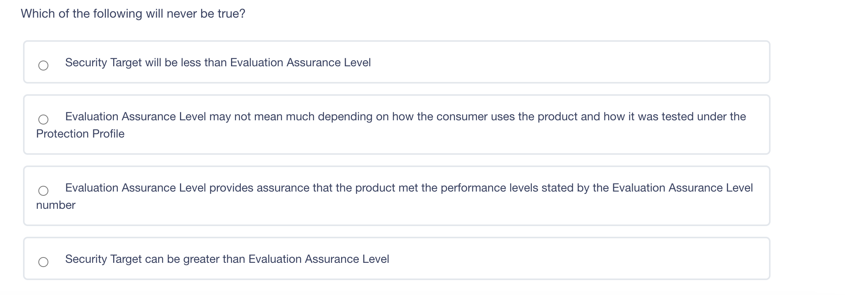This screenshot has height=295, width=868.
Task: Click the 'Protection Profile' wrapped line in second option
Action: pos(80,134)
